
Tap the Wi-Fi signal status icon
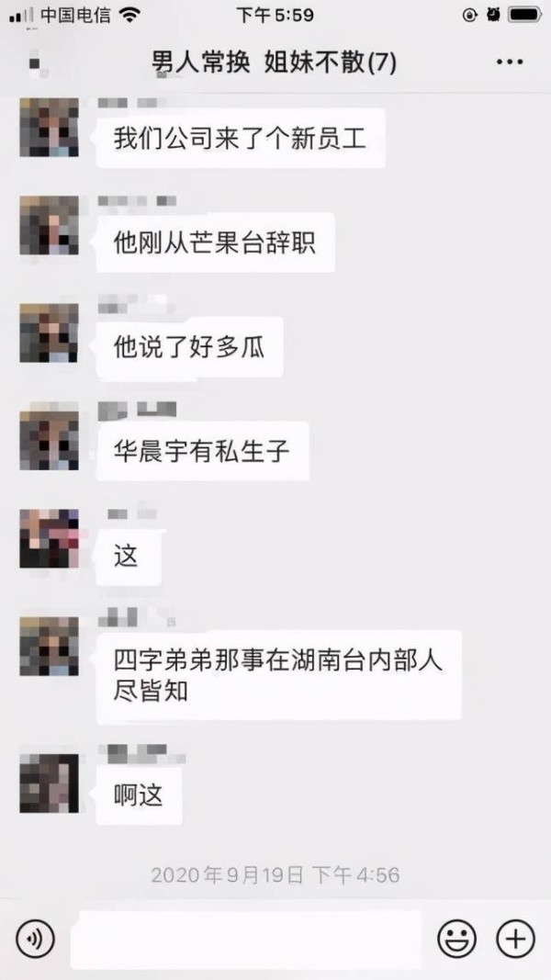click(x=129, y=15)
